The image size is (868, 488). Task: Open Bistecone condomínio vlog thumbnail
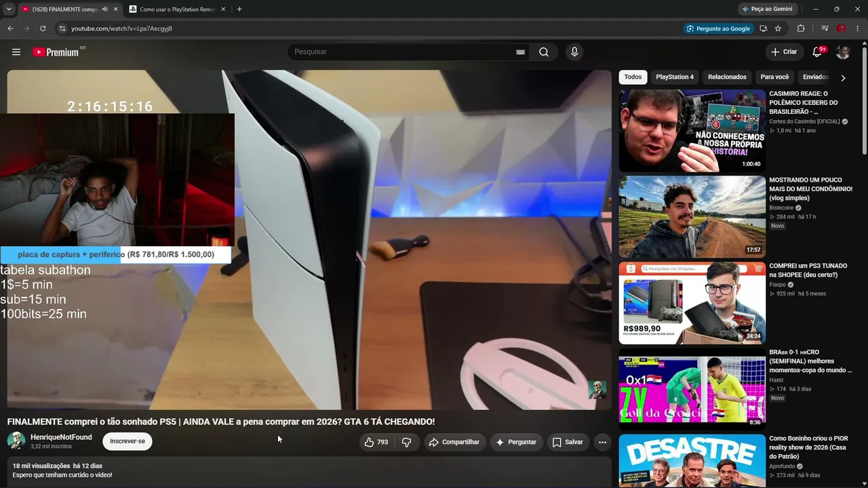692,217
